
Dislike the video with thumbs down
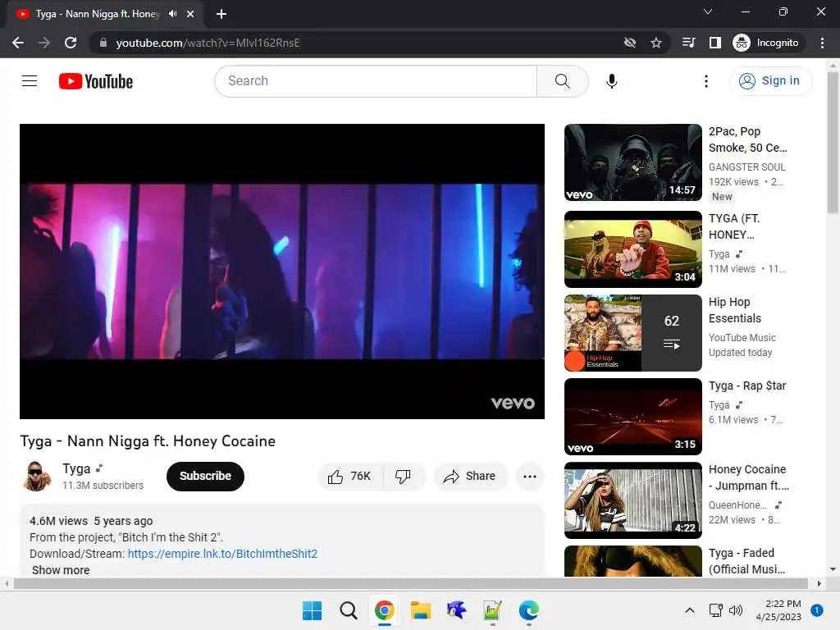click(403, 477)
